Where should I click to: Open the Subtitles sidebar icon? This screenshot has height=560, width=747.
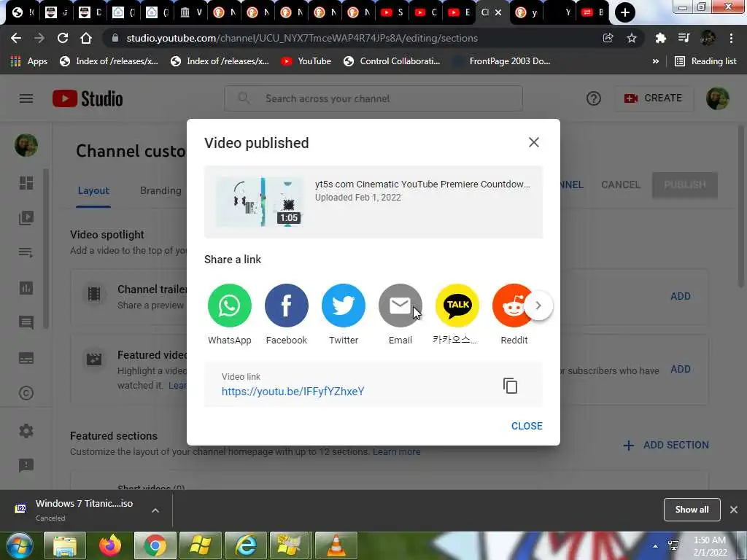[26, 357]
